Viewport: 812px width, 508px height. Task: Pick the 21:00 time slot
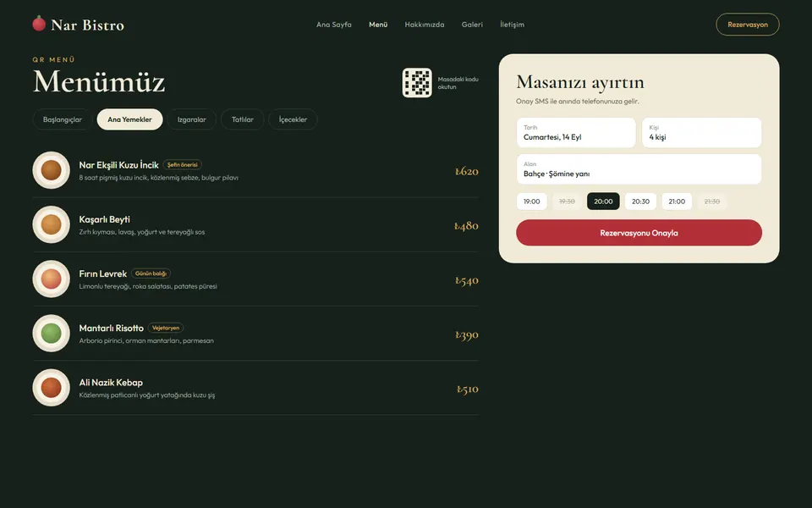[677, 202]
